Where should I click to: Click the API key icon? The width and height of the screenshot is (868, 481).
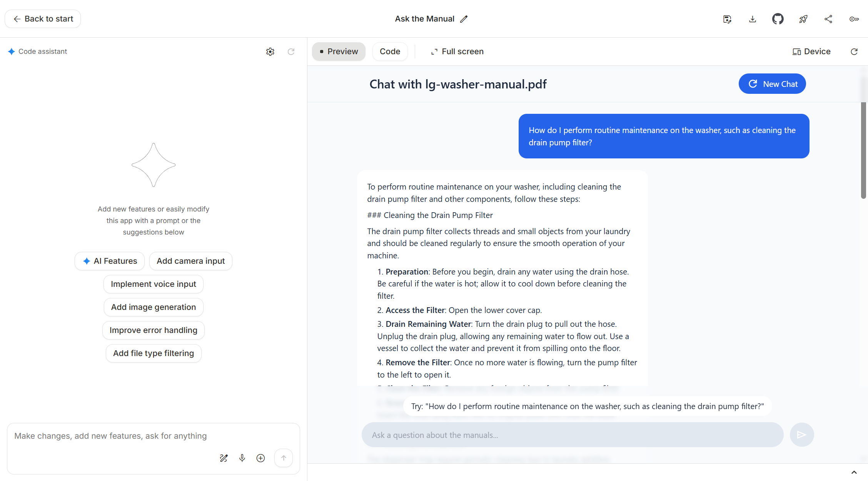point(854,19)
